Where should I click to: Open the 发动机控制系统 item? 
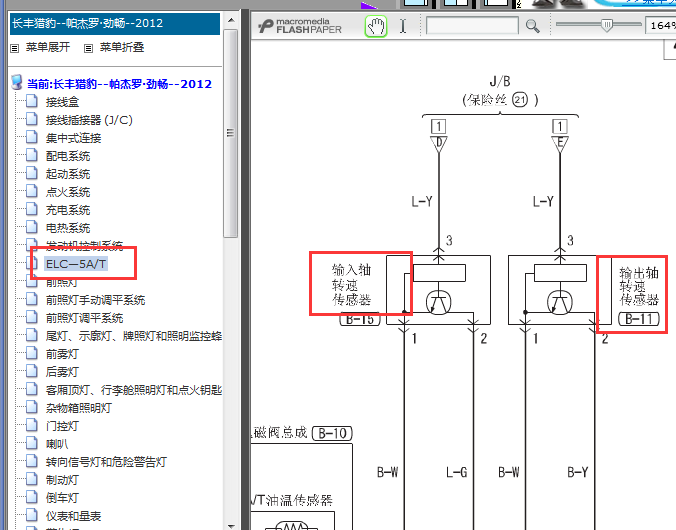coord(84,246)
